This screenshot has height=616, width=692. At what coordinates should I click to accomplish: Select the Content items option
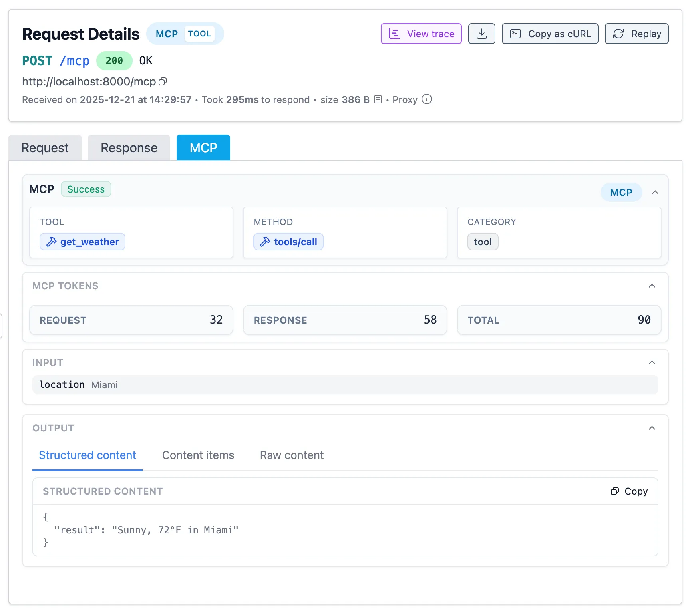(x=198, y=455)
